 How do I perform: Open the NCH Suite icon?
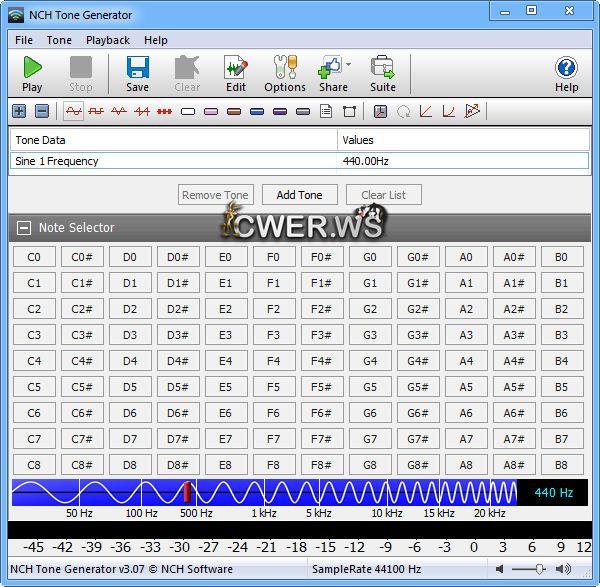383,73
